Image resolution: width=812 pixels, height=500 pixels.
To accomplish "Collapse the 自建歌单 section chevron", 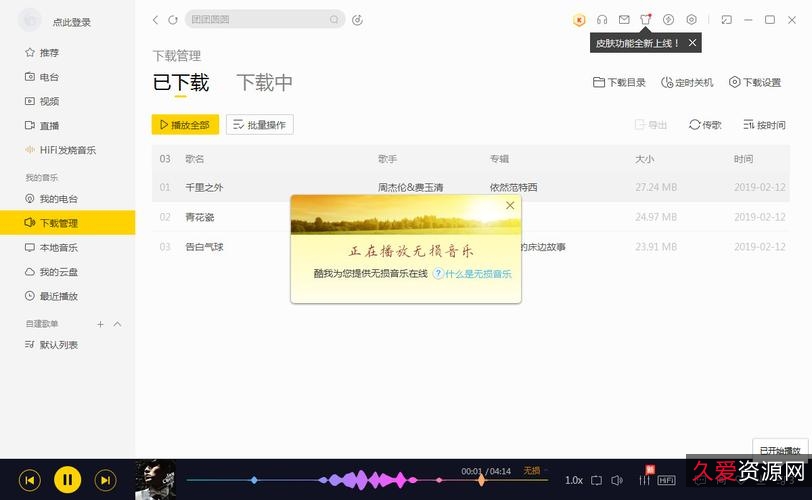I will [118, 324].
